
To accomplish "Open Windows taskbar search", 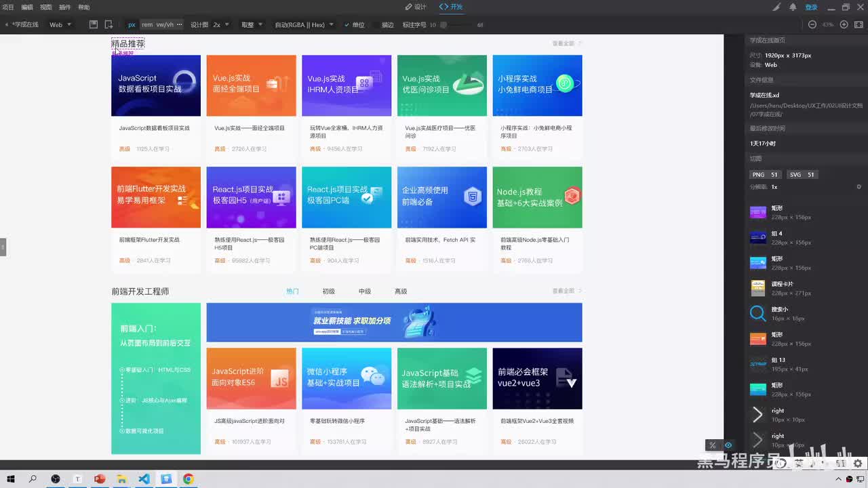I will (33, 479).
